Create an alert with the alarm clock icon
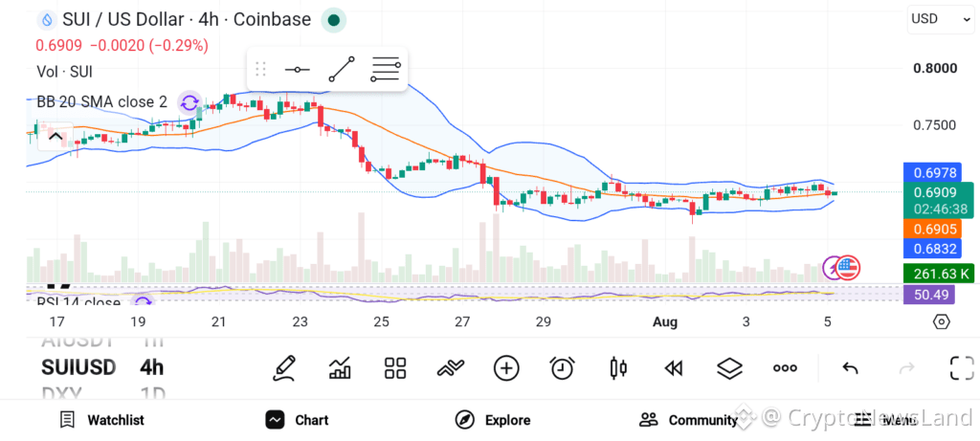This screenshot has width=980, height=441. [x=562, y=368]
